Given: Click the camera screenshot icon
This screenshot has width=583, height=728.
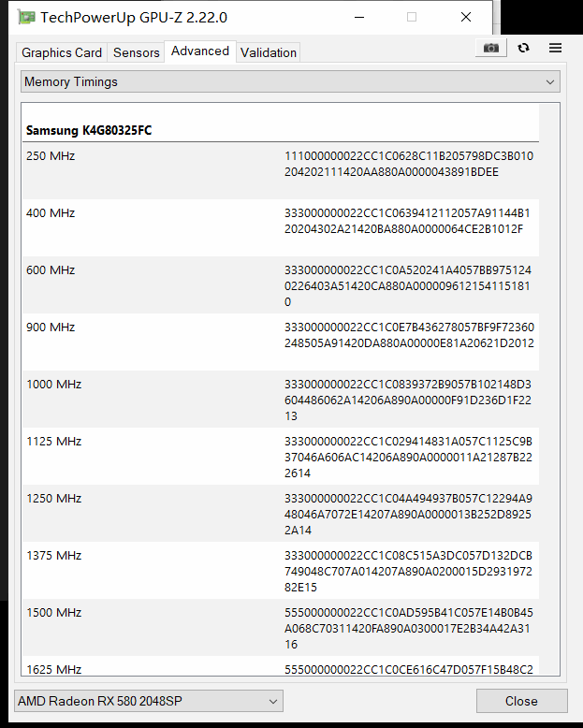Looking at the screenshot, I should (x=490, y=49).
